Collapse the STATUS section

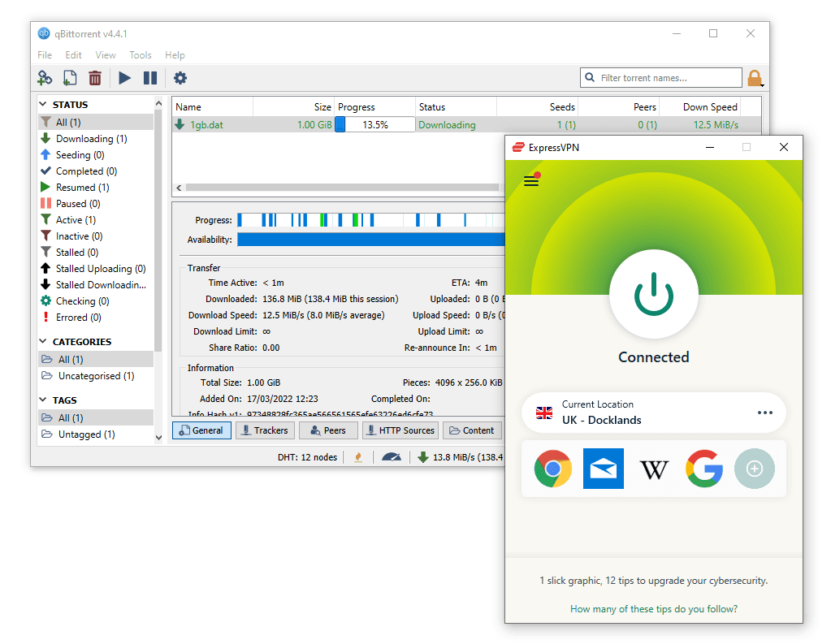click(x=43, y=105)
